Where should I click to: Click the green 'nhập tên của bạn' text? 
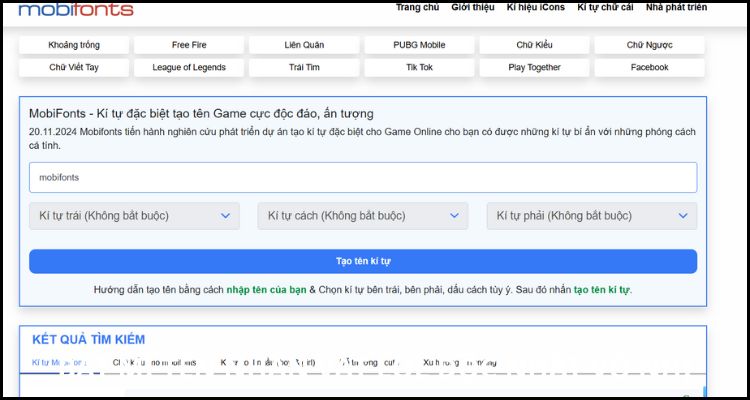coord(266,290)
